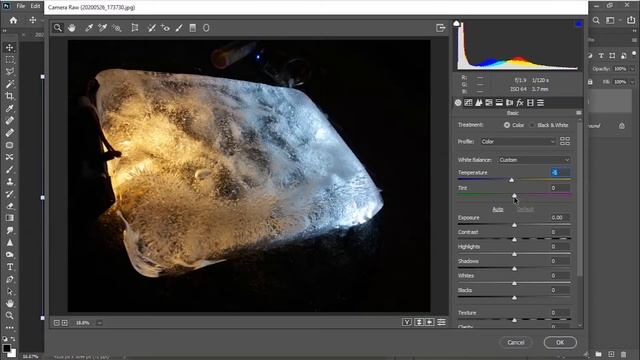Select the Spot Removal tool

click(x=151, y=28)
